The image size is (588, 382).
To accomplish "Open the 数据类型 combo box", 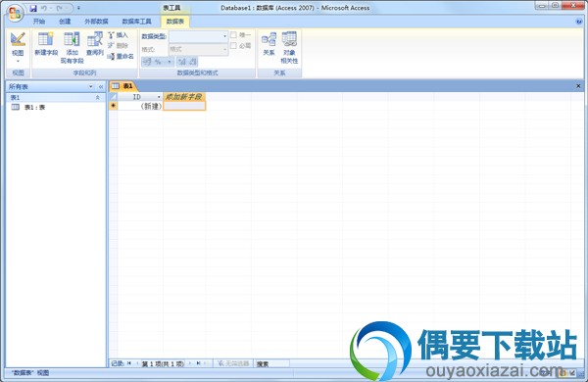I will 198,36.
